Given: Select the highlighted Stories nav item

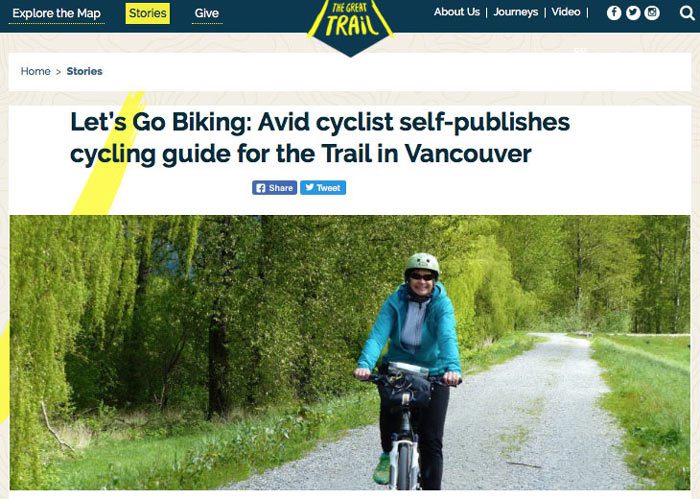Looking at the screenshot, I should 147,13.
